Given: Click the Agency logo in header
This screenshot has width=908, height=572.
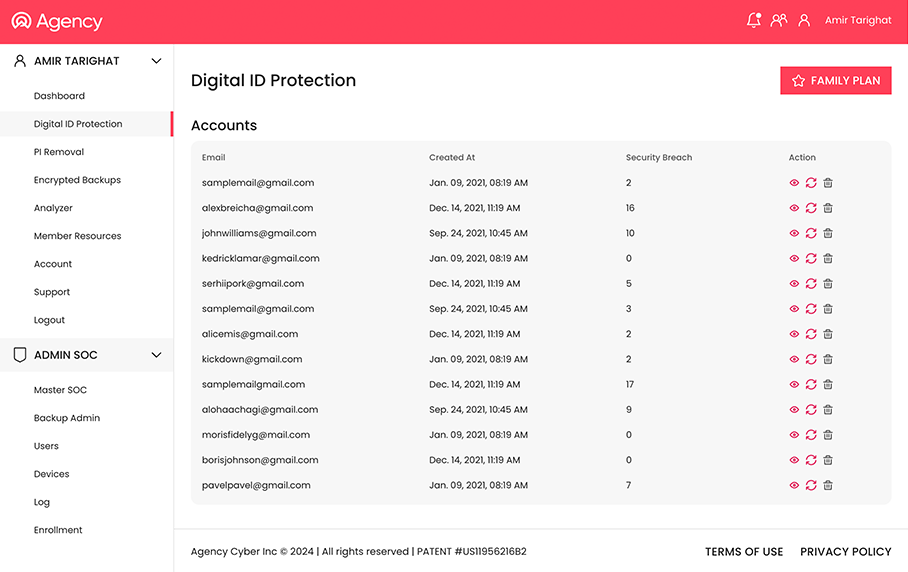Looking at the screenshot, I should click(x=57, y=21).
